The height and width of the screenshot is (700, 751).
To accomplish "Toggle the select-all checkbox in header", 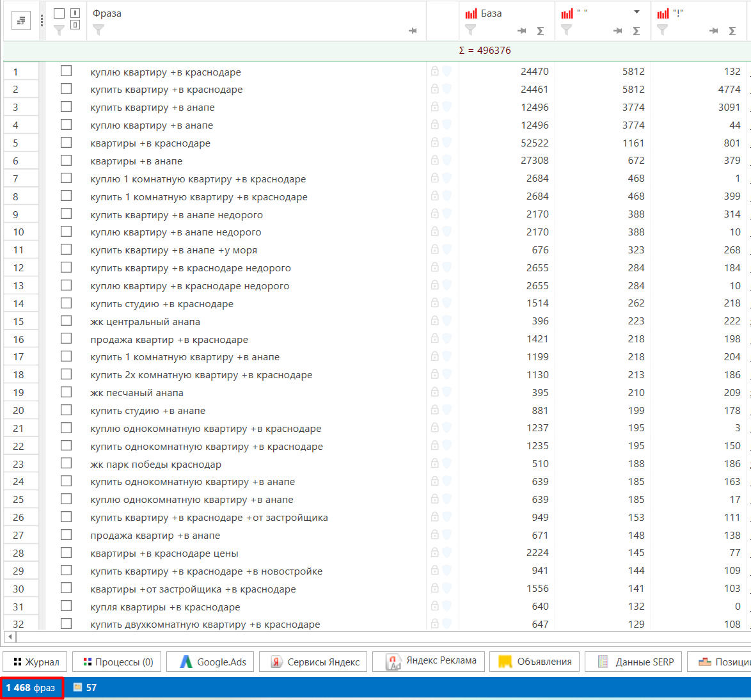I will (59, 13).
